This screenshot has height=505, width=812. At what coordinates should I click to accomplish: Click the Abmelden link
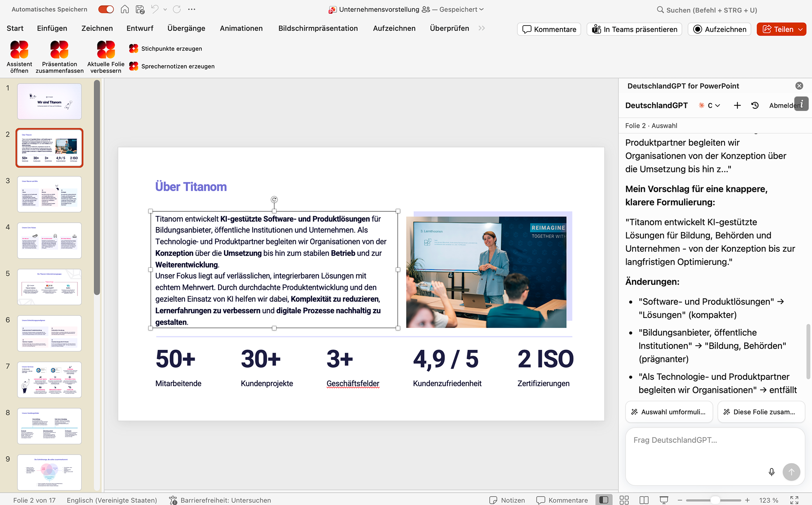tap(782, 105)
